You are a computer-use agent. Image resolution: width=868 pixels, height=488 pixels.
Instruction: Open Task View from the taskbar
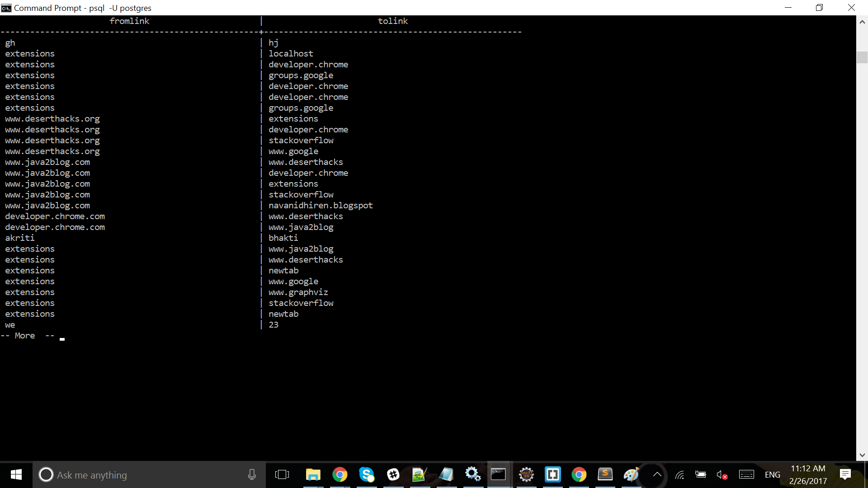click(x=282, y=474)
